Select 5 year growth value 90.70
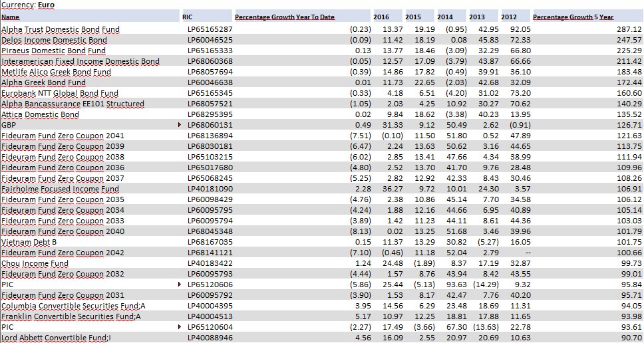644x343 pixels. click(x=631, y=338)
